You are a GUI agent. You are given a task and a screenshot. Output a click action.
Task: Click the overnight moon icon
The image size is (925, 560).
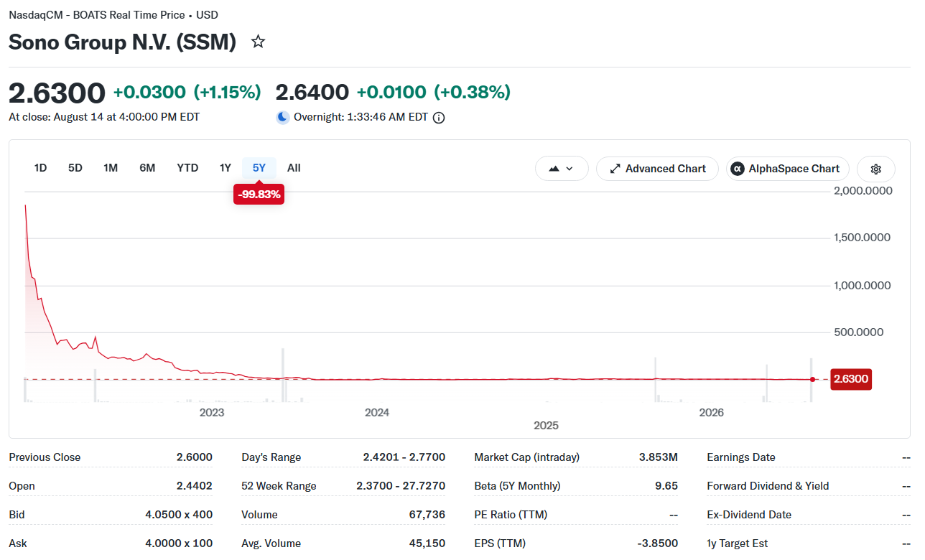click(283, 117)
